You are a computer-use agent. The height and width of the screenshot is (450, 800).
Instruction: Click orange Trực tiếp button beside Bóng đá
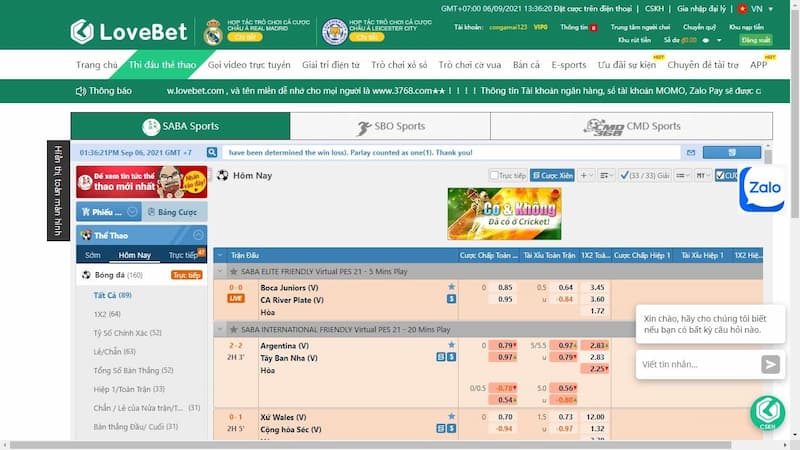187,275
